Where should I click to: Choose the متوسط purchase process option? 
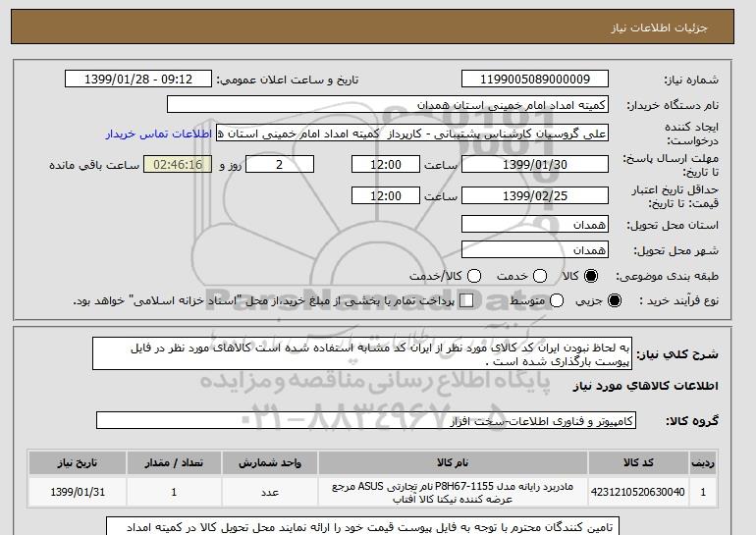[x=557, y=300]
